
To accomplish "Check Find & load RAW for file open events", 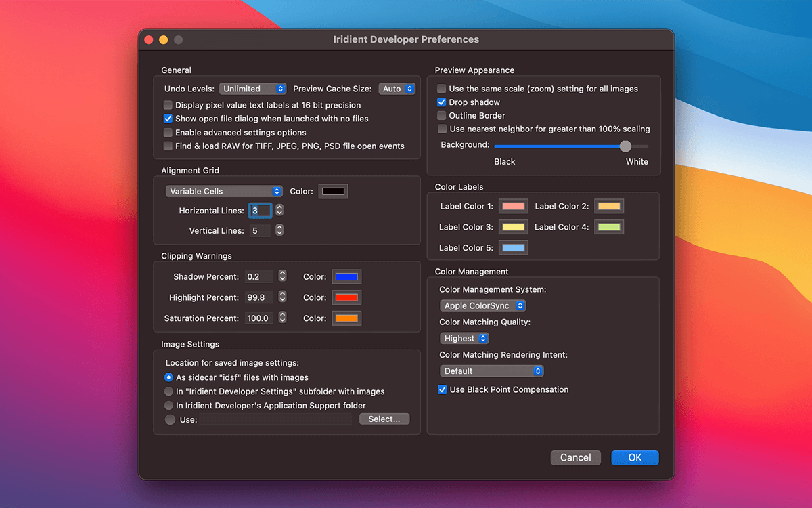I will (168, 146).
